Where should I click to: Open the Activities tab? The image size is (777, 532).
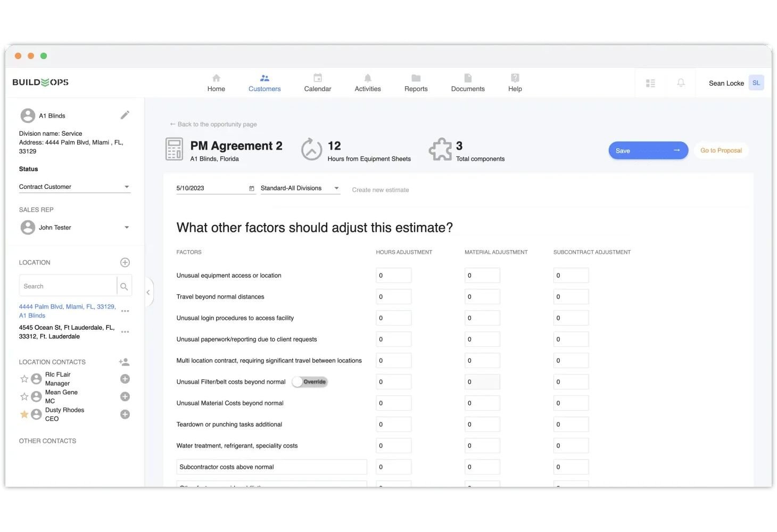(x=367, y=82)
